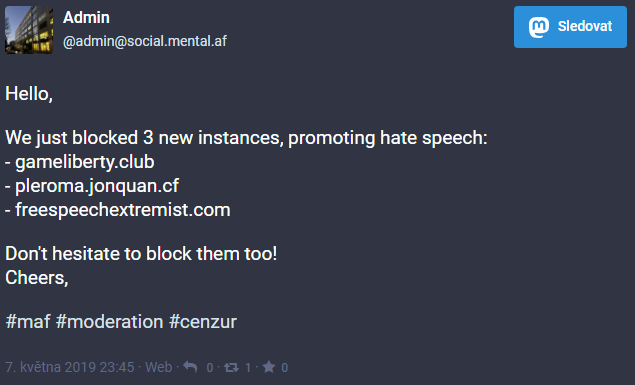Open the gameliberty.club link
635x385 pixels.
(85, 162)
